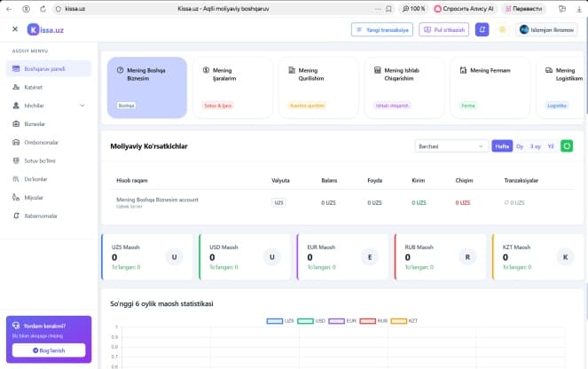Toggle RUB series in chart legend
The width and height of the screenshot is (588, 369).
(373, 321)
